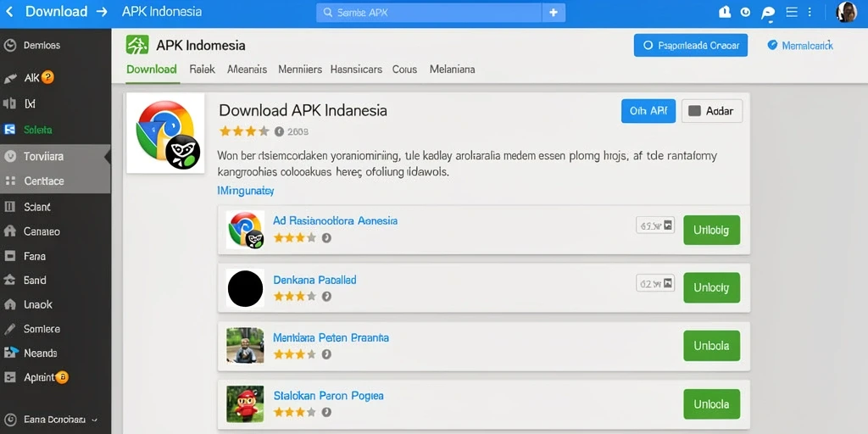The width and height of the screenshot is (868, 434).
Task: Switch to the Hasnsiicars tab
Action: [x=356, y=70]
